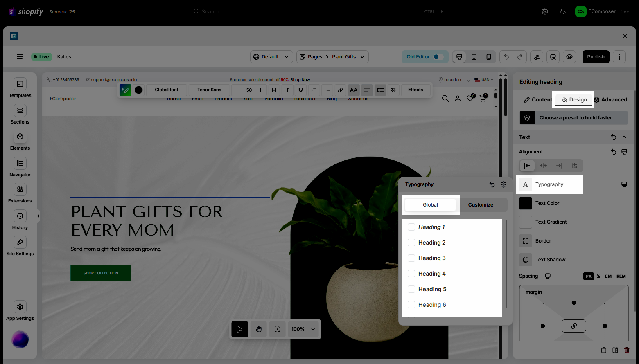
Task: Check the Heading 5 checkbox
Action: [x=411, y=289]
